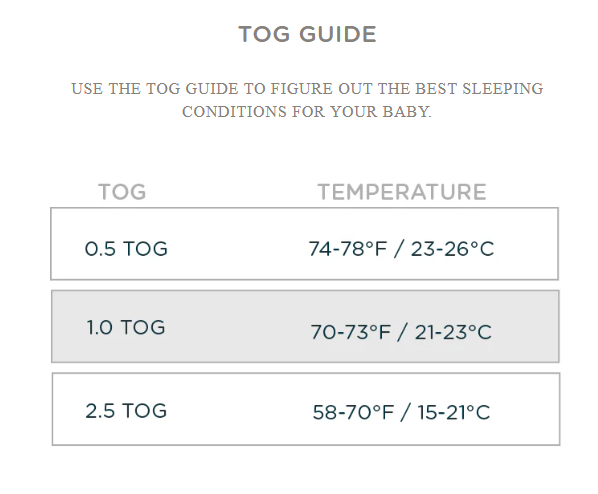Click the 74-78°F / 23-26°C temperature text

pyautogui.click(x=401, y=249)
